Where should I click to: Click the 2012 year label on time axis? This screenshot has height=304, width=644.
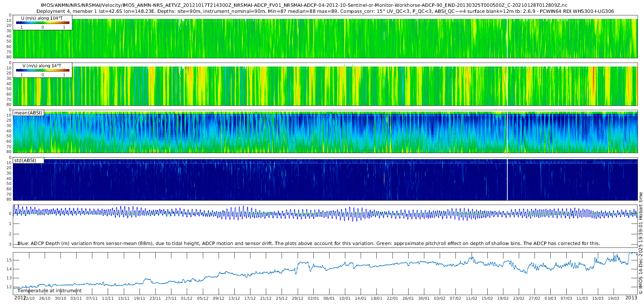click(x=20, y=298)
